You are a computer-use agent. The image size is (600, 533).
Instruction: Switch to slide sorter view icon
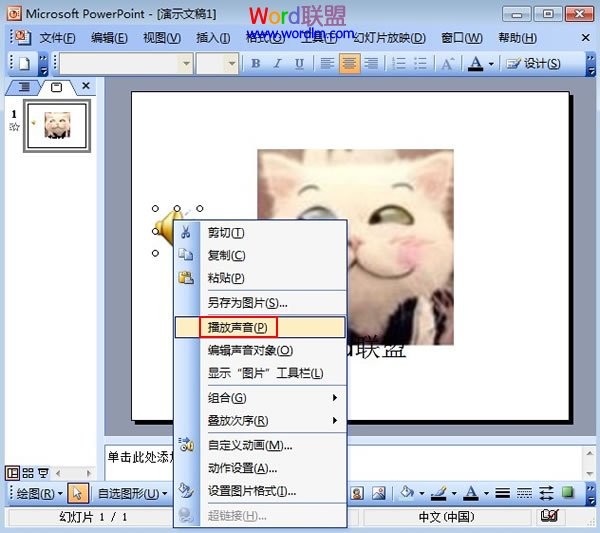28,472
